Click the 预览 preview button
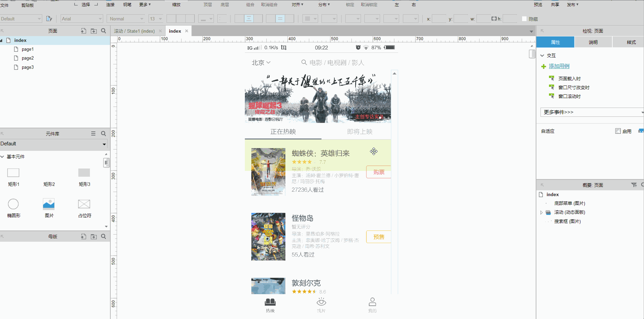The width and height of the screenshot is (644, 319). pos(538,5)
